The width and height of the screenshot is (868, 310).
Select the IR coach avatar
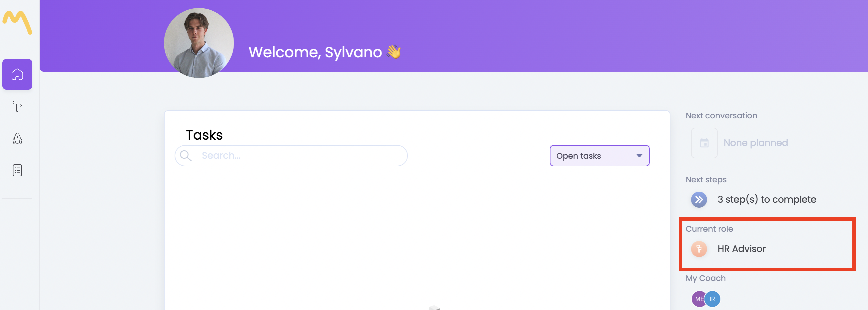coord(713,299)
